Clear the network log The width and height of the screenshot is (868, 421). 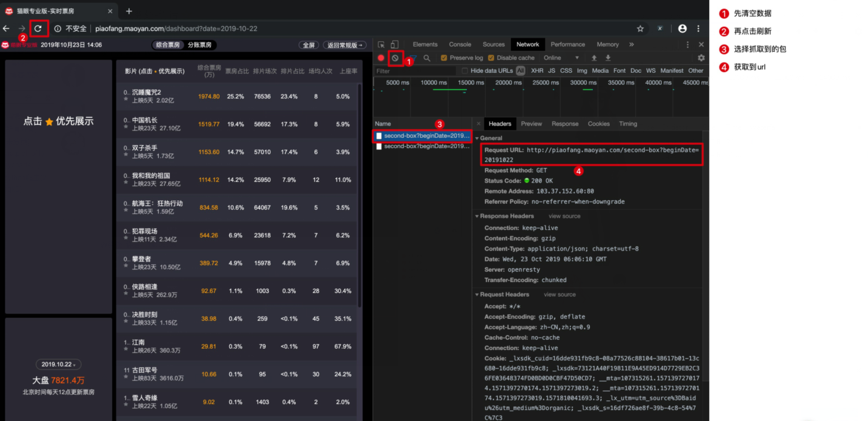395,58
